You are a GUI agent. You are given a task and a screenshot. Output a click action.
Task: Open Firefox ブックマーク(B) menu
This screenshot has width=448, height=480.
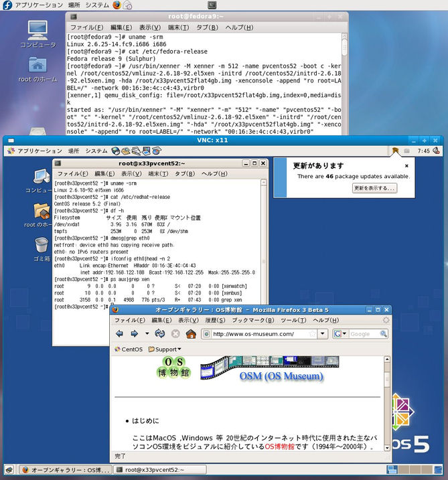(253, 320)
